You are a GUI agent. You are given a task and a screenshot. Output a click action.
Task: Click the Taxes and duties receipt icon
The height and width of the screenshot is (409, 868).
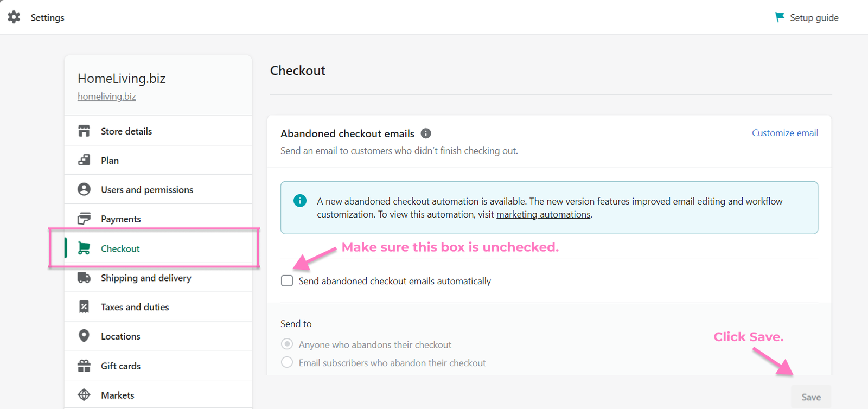pos(84,307)
